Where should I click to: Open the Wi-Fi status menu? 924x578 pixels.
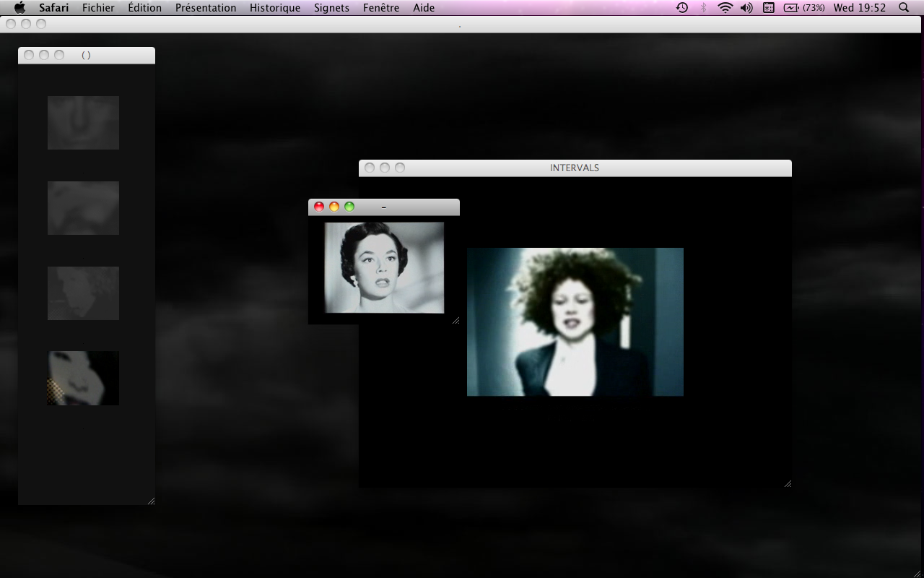pyautogui.click(x=725, y=8)
